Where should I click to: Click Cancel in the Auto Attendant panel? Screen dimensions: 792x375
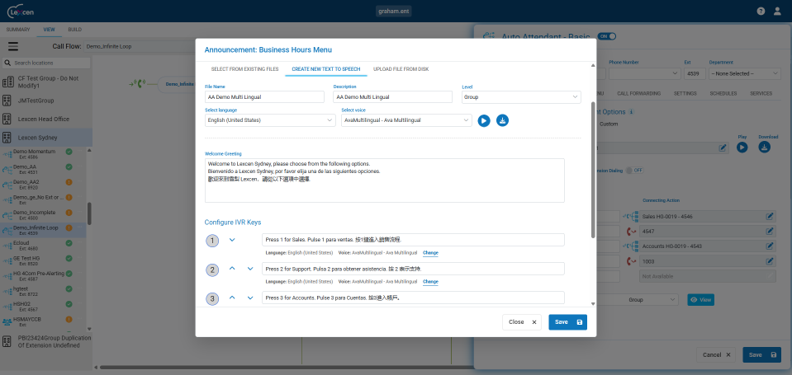717,355
